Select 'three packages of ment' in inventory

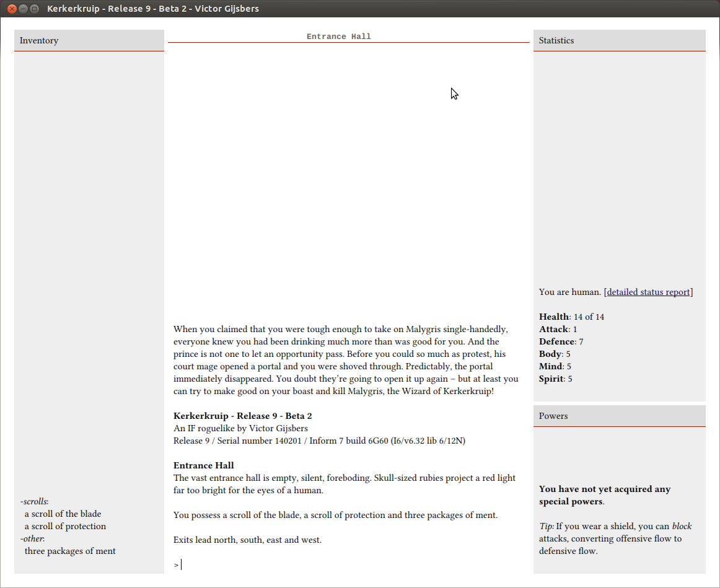[x=70, y=551]
